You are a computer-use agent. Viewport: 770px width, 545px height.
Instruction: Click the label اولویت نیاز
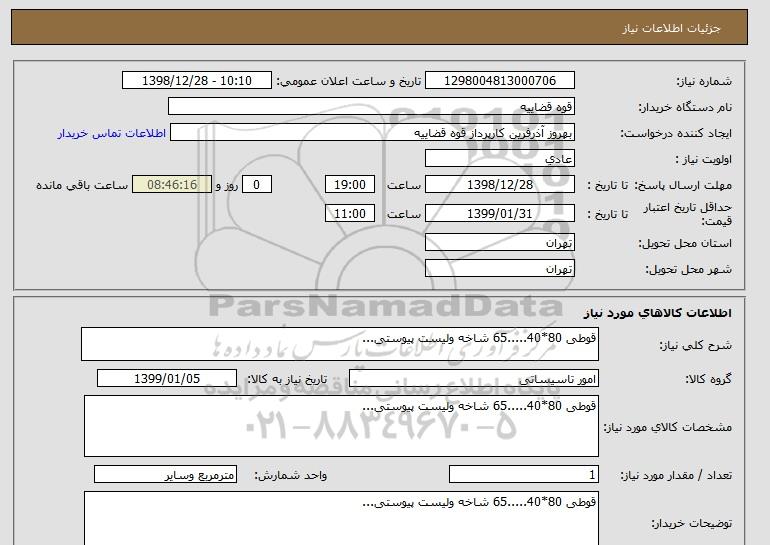[704, 159]
